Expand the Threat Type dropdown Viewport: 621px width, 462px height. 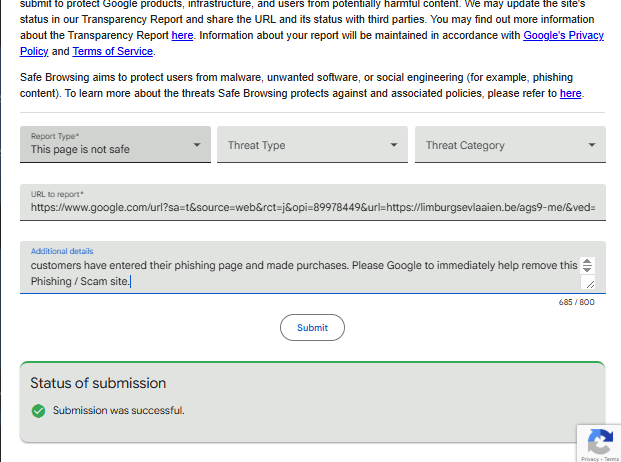pos(312,145)
